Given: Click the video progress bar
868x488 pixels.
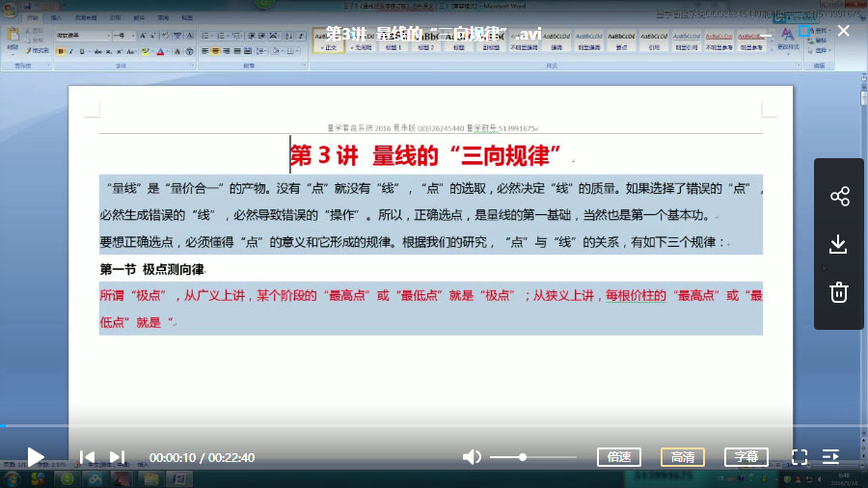Looking at the screenshot, I should coord(434,425).
